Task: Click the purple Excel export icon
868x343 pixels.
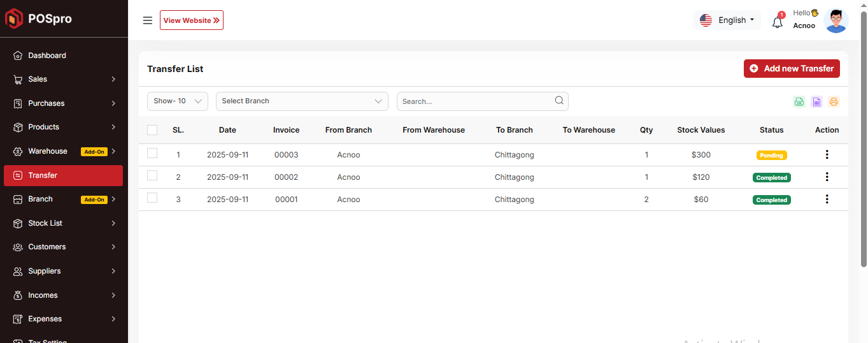Action: click(x=816, y=101)
